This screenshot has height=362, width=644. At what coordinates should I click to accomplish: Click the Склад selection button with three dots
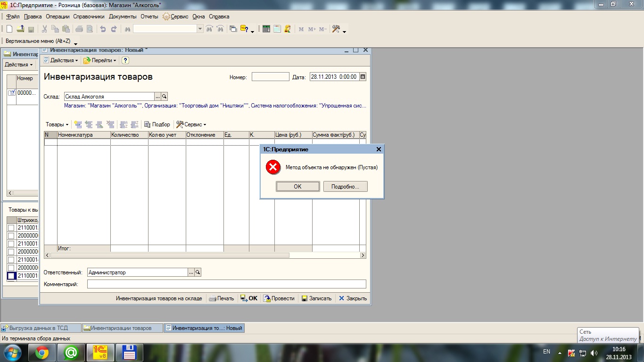(x=157, y=97)
